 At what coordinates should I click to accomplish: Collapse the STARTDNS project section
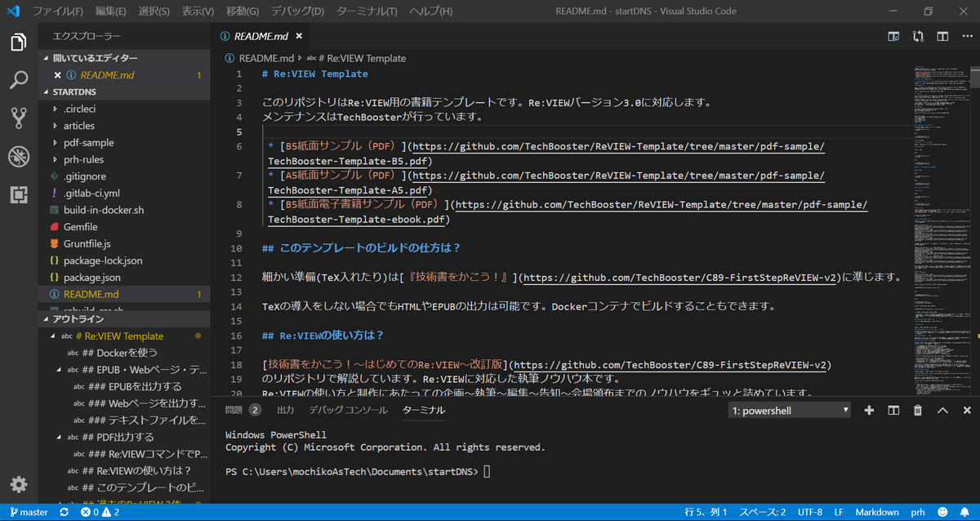point(123,92)
